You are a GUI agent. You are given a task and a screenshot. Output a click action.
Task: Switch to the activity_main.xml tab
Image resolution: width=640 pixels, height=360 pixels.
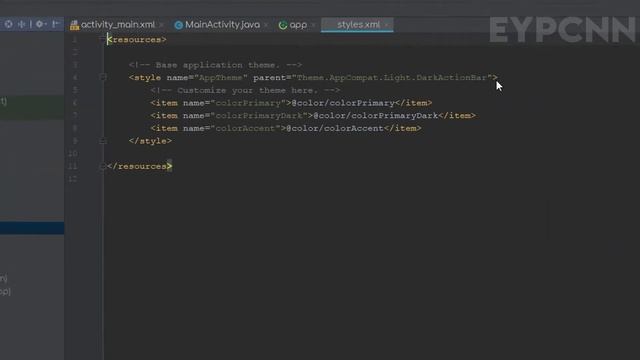coord(118,25)
